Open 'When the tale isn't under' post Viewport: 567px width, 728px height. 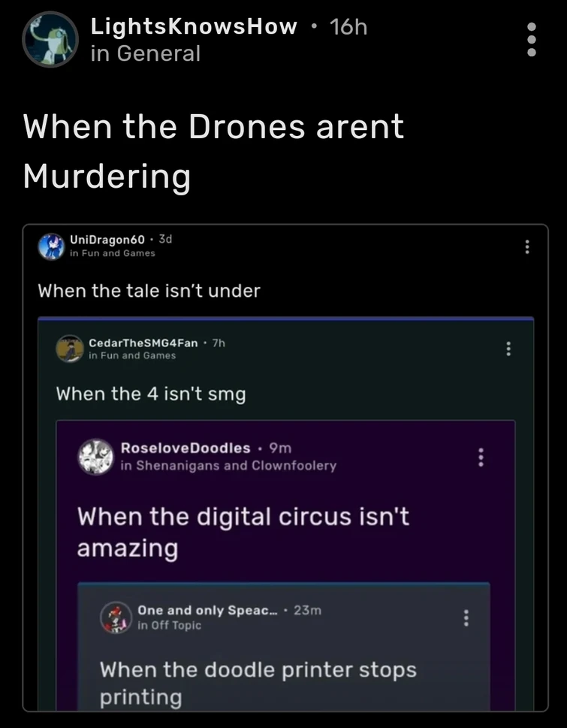149,291
